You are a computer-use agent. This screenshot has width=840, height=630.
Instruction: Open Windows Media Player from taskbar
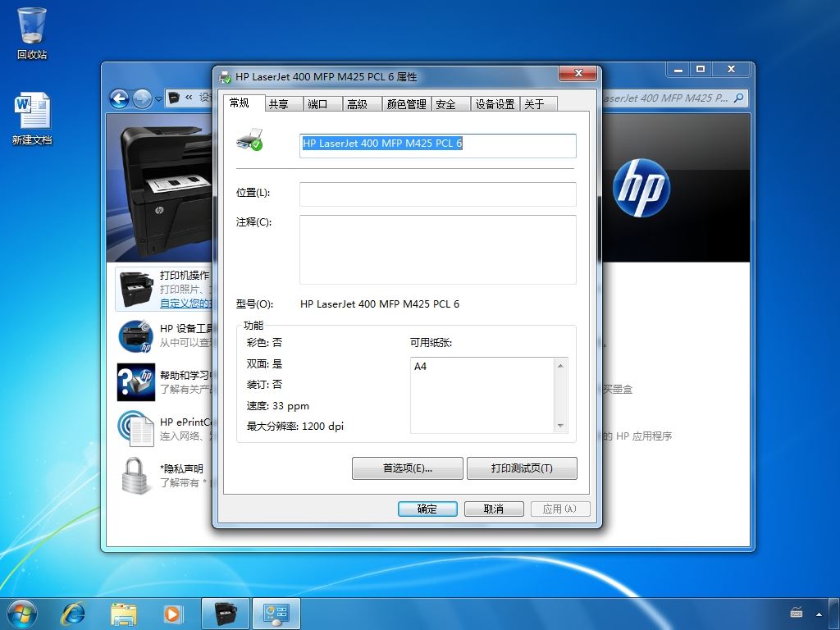173,614
